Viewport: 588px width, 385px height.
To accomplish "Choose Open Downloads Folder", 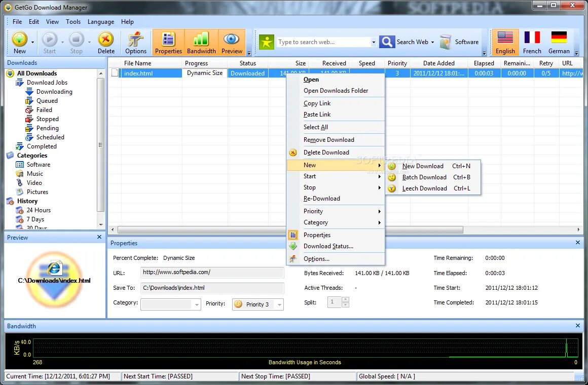I will (x=336, y=90).
